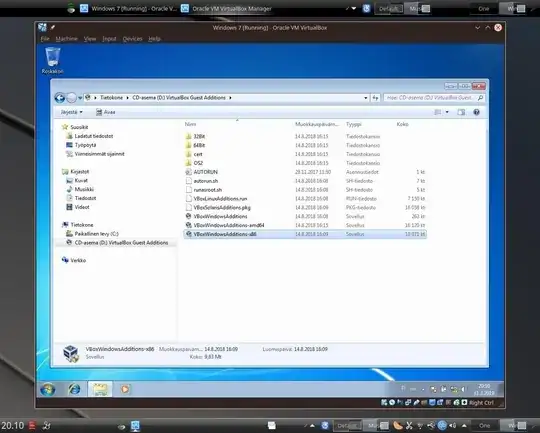Open the VirtualBox Devices menu
Viewport: 540px width, 433px height.
pos(132,39)
